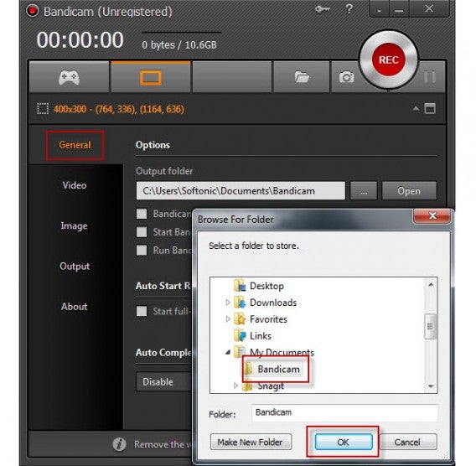Click the 'Remove the w...' notice text
The width and height of the screenshot is (476, 466).
click(163, 444)
